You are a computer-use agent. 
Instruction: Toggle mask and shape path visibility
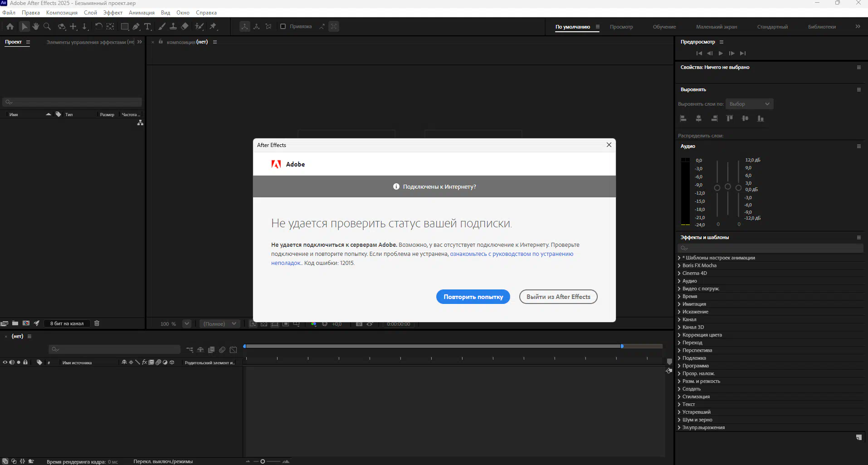275,324
